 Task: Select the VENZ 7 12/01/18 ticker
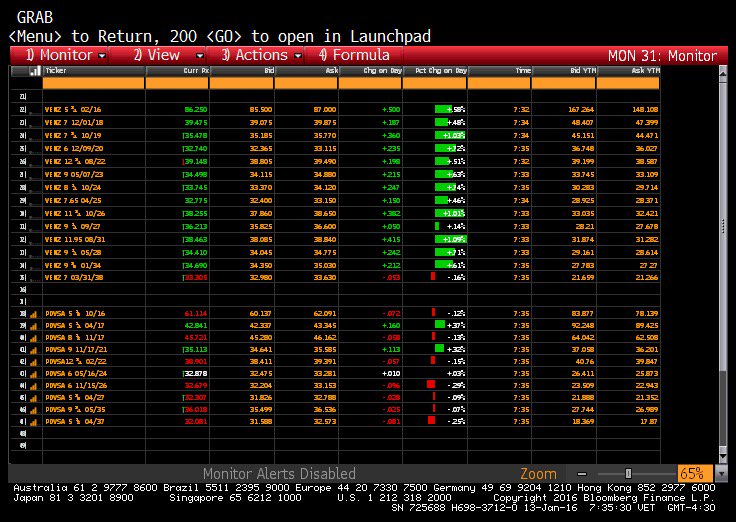pyautogui.click(x=74, y=123)
